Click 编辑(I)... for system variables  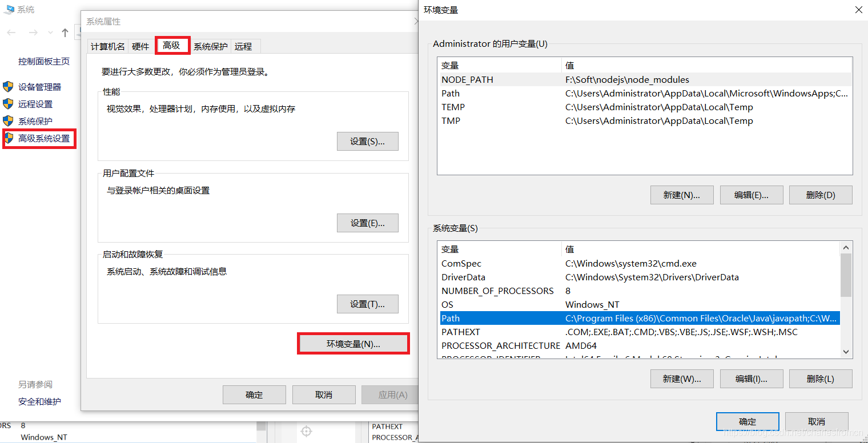point(752,378)
